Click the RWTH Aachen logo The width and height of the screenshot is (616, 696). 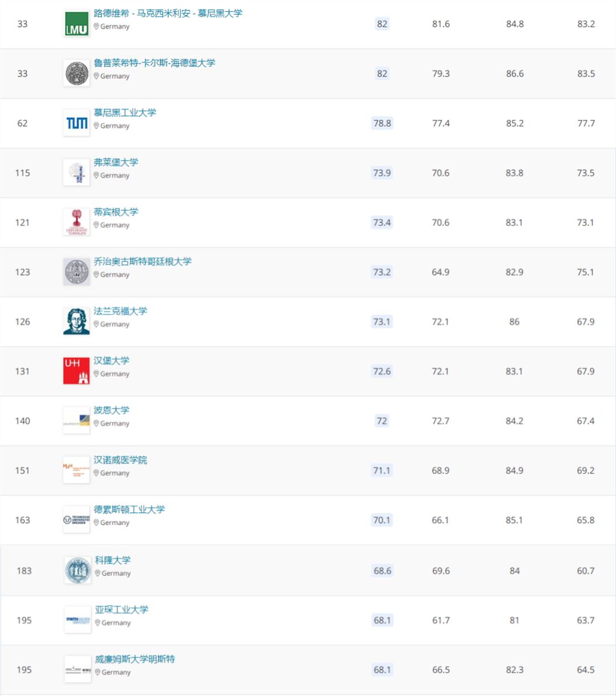pyautogui.click(x=78, y=620)
